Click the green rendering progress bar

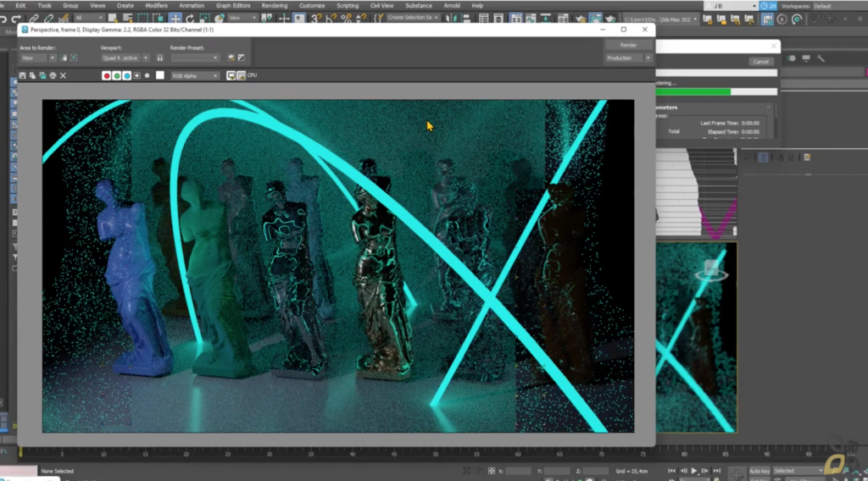tap(693, 91)
